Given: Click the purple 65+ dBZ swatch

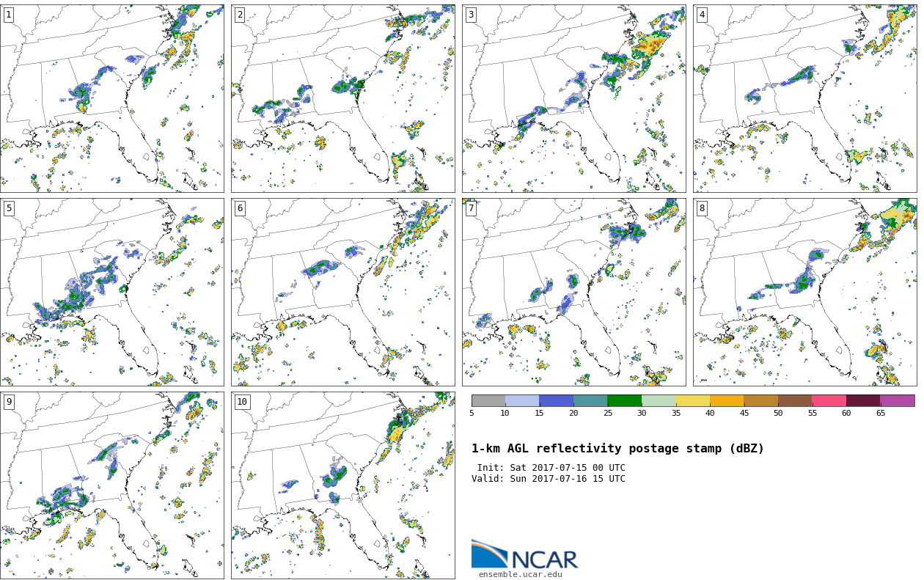Looking at the screenshot, I should tap(898, 400).
